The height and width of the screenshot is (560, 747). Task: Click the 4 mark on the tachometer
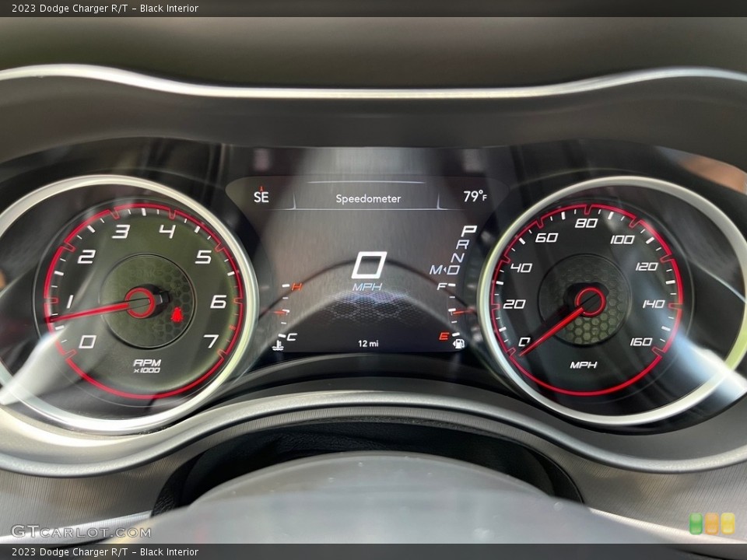coord(167,232)
